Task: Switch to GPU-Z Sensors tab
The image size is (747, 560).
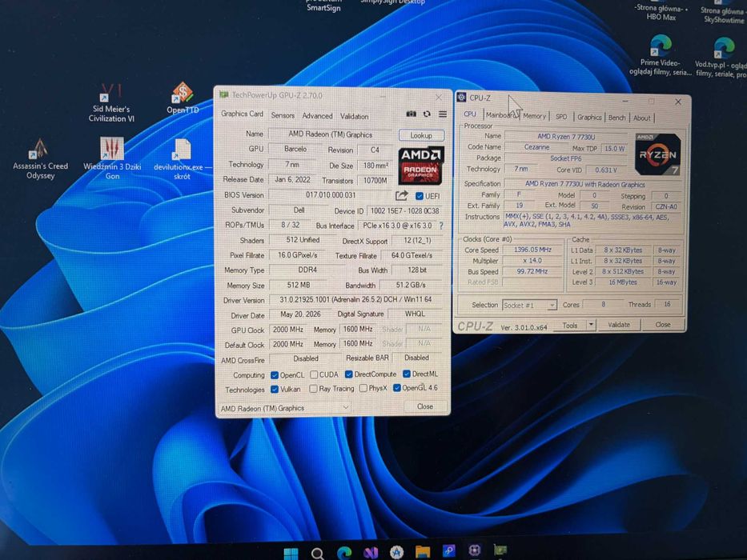Action: click(x=283, y=115)
